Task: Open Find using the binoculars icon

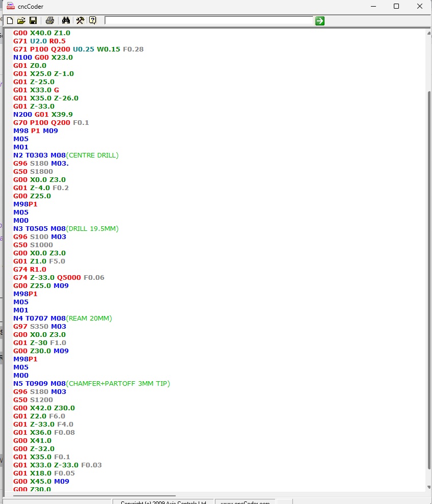Action: (66, 21)
